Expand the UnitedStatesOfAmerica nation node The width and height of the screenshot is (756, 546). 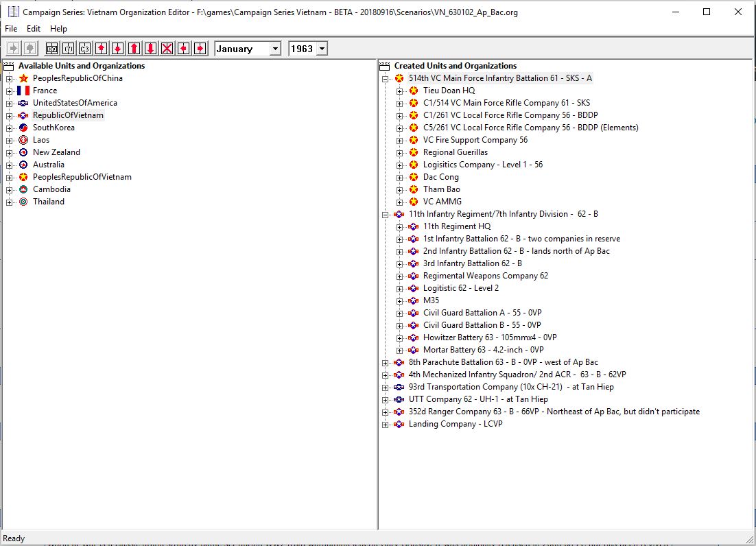pos(9,103)
